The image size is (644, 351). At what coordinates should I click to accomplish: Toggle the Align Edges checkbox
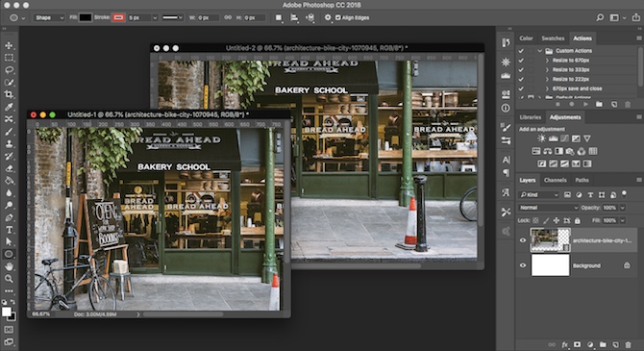point(338,17)
